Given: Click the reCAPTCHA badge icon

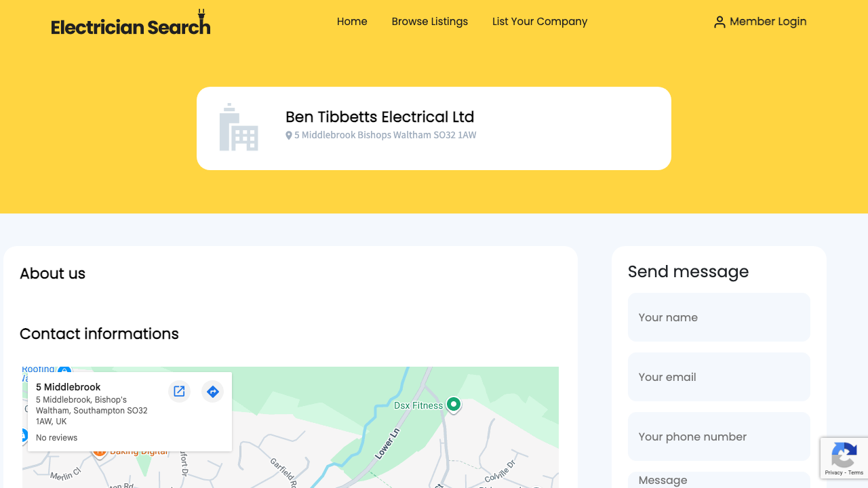Looking at the screenshot, I should (x=844, y=455).
